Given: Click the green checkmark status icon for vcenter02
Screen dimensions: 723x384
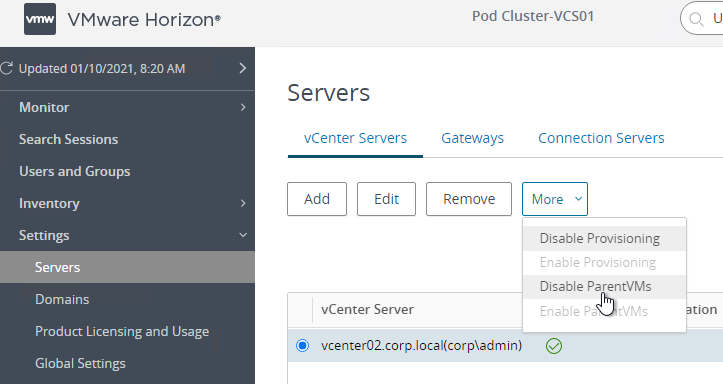Looking at the screenshot, I should point(554,346).
